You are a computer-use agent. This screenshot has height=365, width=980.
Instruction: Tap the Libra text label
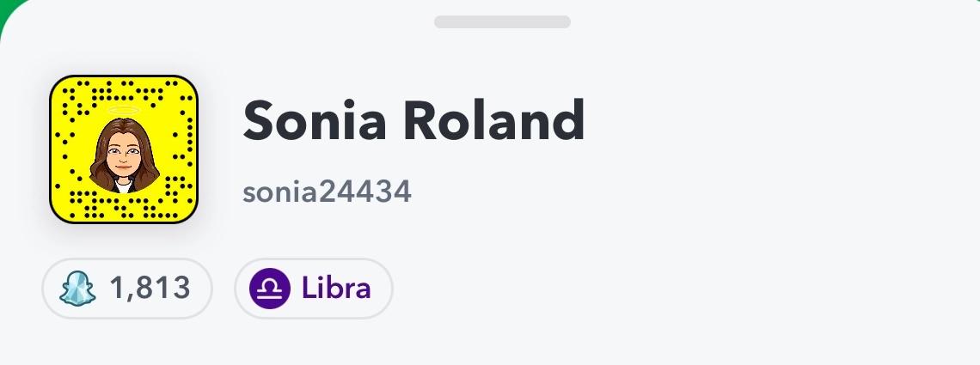point(336,288)
